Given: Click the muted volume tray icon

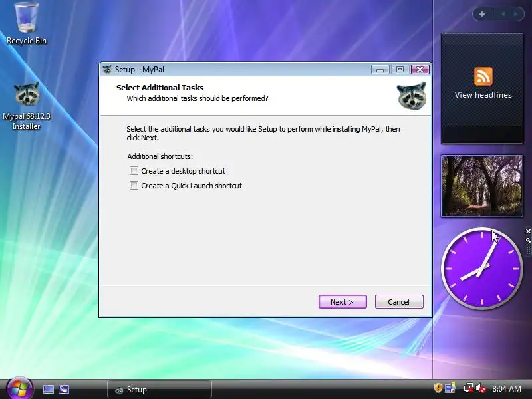Looking at the screenshot, I should pyautogui.click(x=481, y=388).
